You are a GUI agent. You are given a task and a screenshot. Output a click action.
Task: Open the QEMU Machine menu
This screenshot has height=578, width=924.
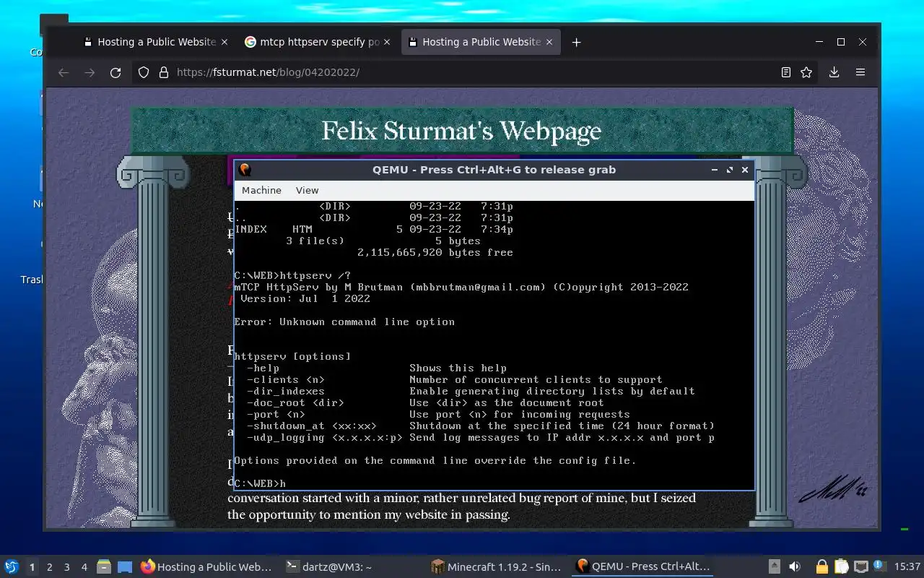click(261, 190)
